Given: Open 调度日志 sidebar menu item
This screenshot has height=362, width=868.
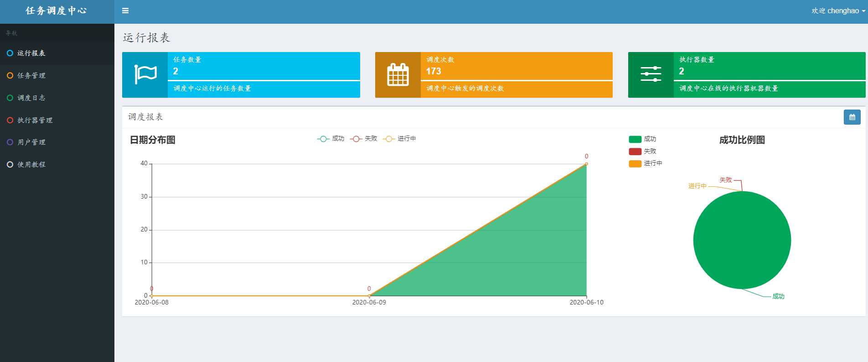Looking at the screenshot, I should 57,98.
